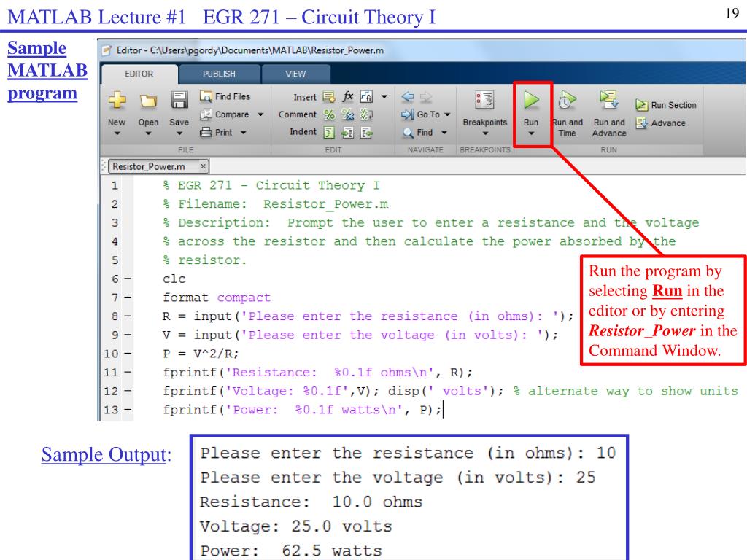
Task: Switch to the VIEW ribbon tab
Action: [296, 74]
